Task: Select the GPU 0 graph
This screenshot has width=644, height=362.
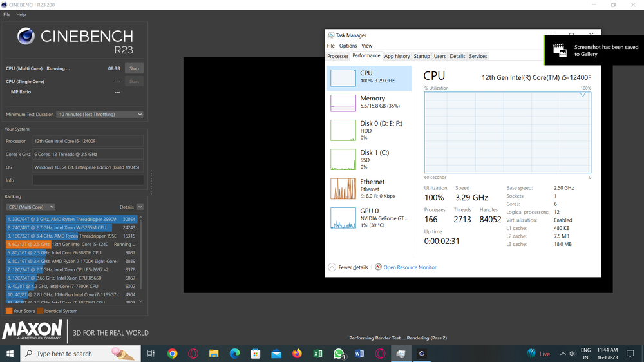Action: (x=343, y=218)
